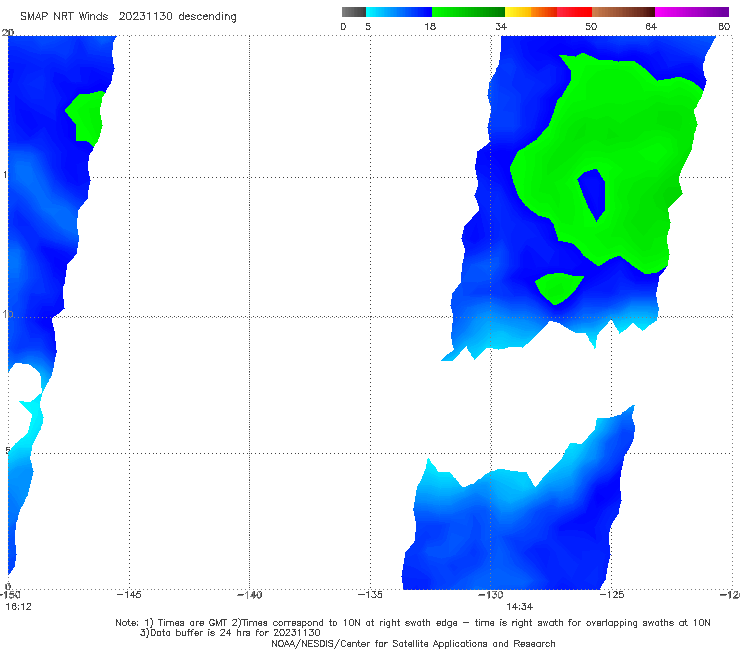Image resolution: width=740 pixels, height=650 pixels.
Task: Click the color bar label '18'
Action: (x=430, y=26)
